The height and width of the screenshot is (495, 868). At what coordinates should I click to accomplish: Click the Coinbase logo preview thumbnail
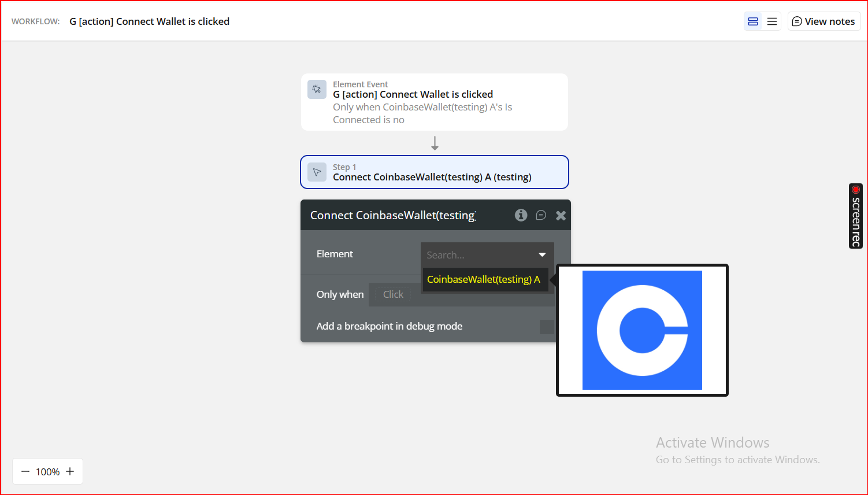click(x=642, y=330)
